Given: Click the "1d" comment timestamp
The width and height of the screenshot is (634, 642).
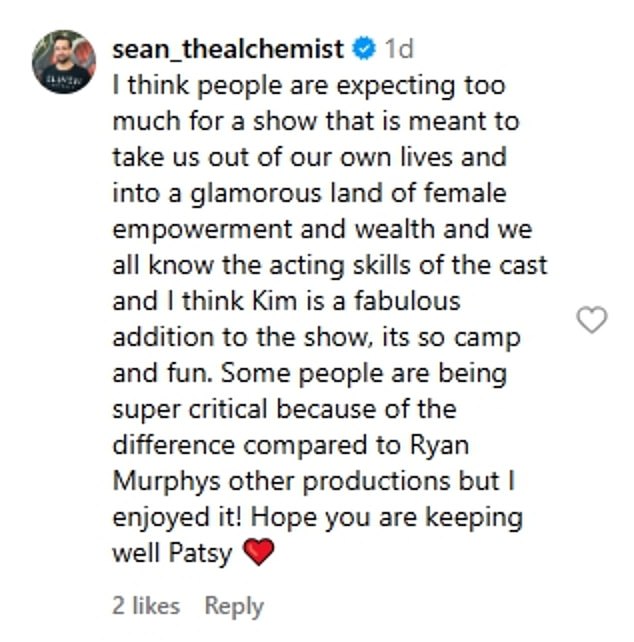Looking at the screenshot, I should click(x=399, y=48).
